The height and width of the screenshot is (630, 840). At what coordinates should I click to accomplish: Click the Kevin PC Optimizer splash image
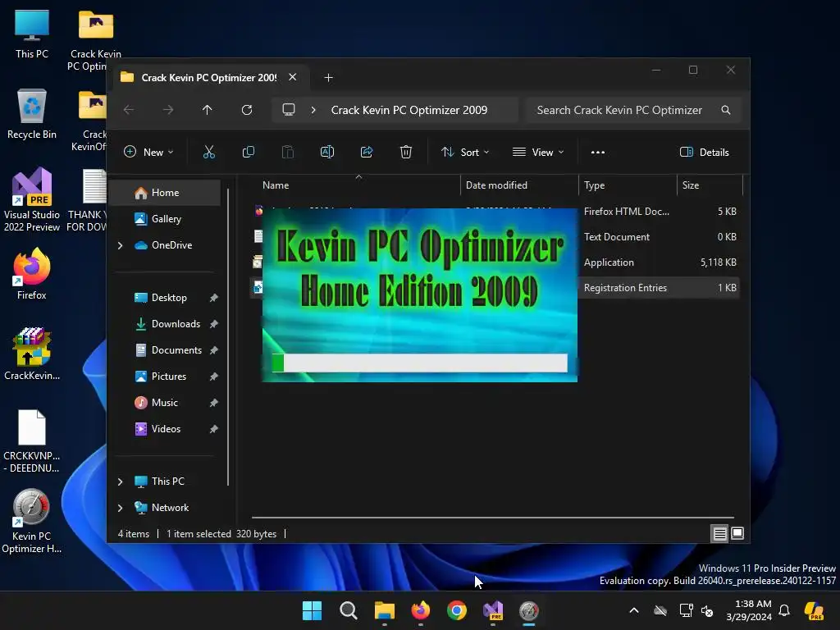pos(419,295)
